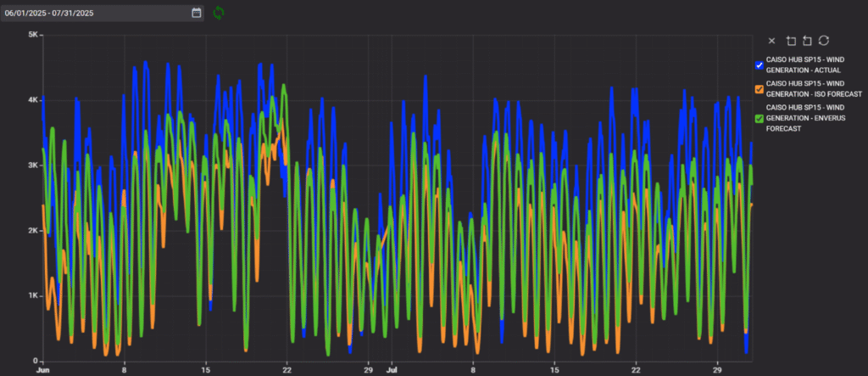
Task: Activate the area zoom tool icon
Action: tap(790, 41)
